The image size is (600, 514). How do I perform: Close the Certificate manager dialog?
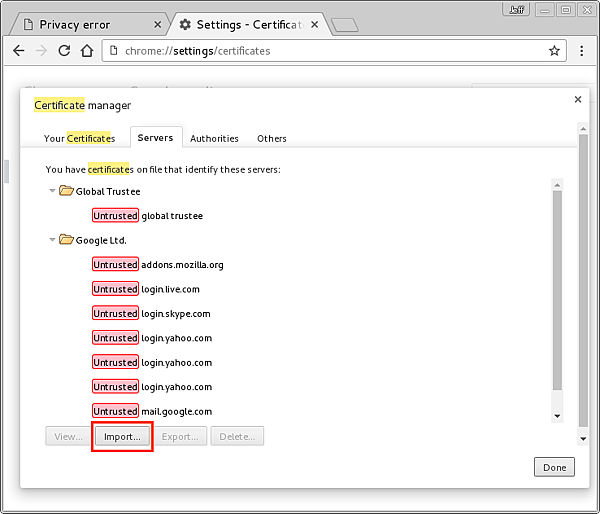click(578, 100)
